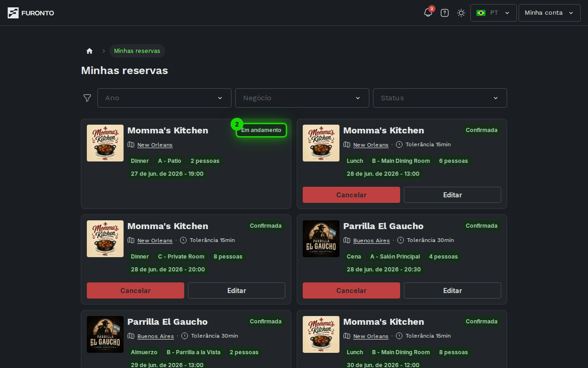Click the Parrilla El Gaucho title on the 29 de jun. 13:00 reservation
The width and height of the screenshot is (588, 368).
pyautogui.click(x=167, y=322)
